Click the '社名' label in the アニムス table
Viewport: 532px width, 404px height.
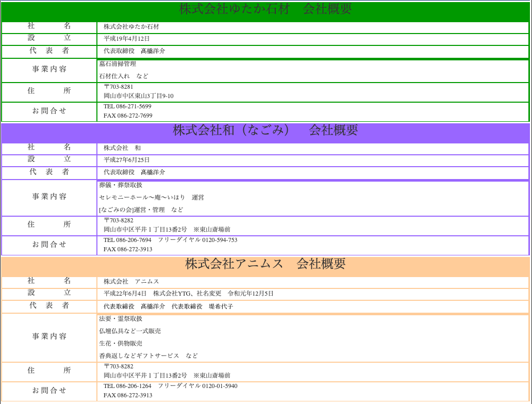point(49,281)
